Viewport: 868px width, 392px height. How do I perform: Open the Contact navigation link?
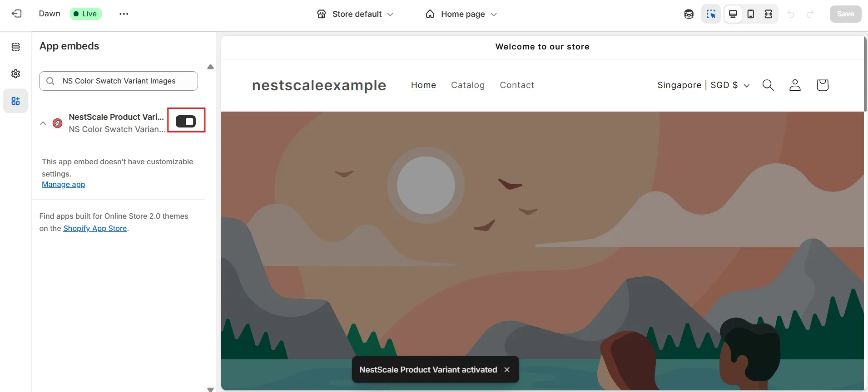pyautogui.click(x=517, y=85)
